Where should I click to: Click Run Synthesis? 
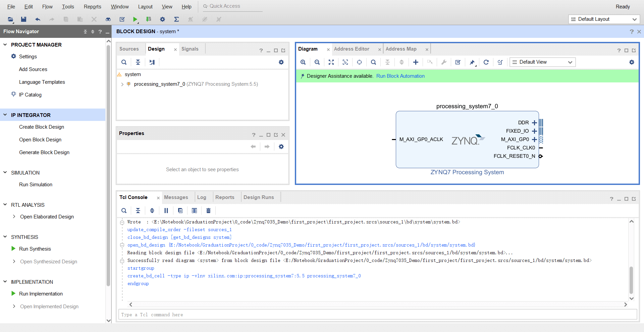(35, 249)
